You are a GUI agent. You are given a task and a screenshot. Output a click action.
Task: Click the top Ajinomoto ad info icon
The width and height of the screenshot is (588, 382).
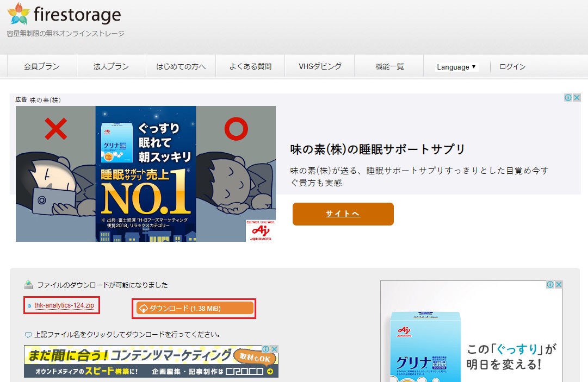tap(568, 97)
